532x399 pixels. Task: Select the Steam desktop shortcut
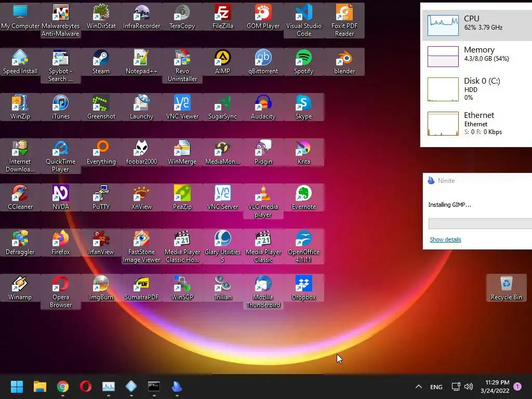point(101,62)
